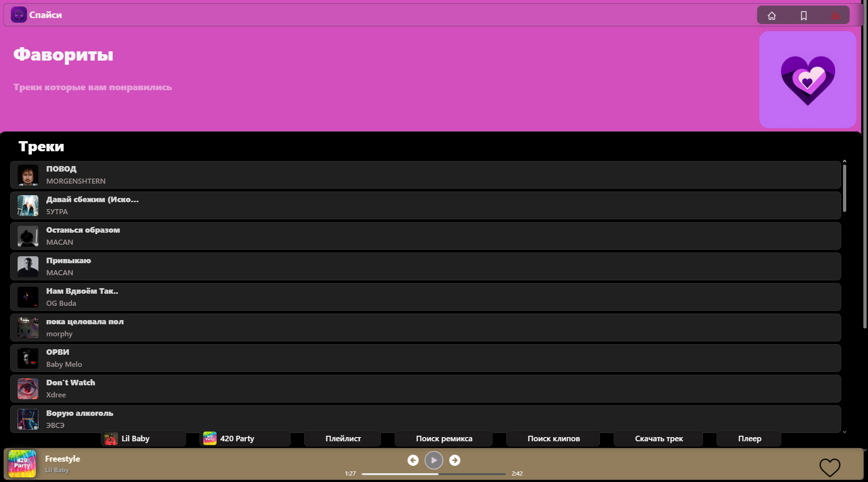Open the Lil Baby artist button
Viewport: 868px width, 482px height.
pos(144,439)
